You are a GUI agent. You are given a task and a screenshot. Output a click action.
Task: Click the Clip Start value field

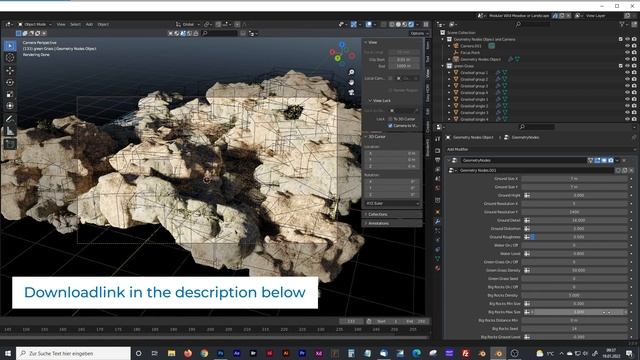point(404,60)
